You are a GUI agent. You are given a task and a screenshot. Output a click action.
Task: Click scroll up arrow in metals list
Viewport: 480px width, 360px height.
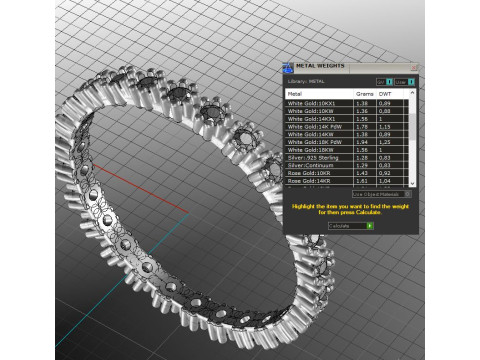coord(412,93)
